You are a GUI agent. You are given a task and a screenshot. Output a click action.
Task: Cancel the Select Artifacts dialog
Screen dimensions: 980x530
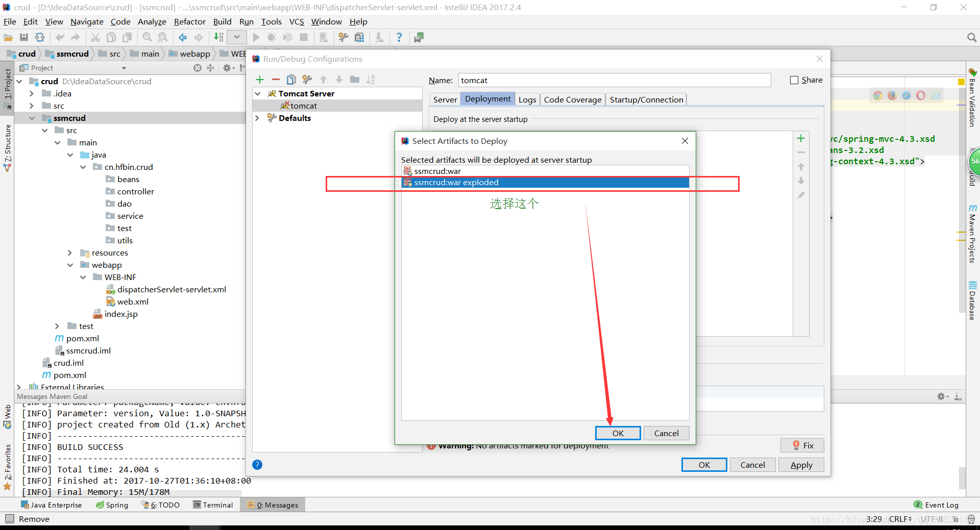coord(667,433)
